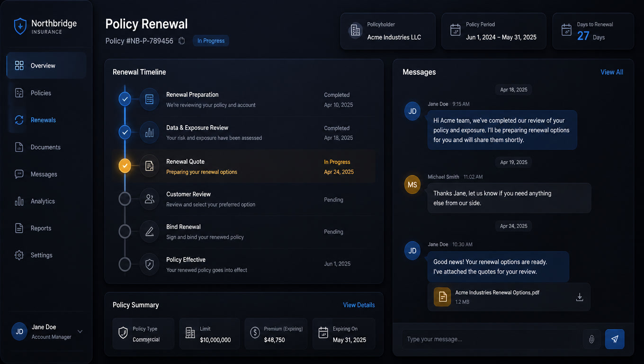Click the Customer Review people icon
The height and width of the screenshot is (364, 644).
point(150,199)
